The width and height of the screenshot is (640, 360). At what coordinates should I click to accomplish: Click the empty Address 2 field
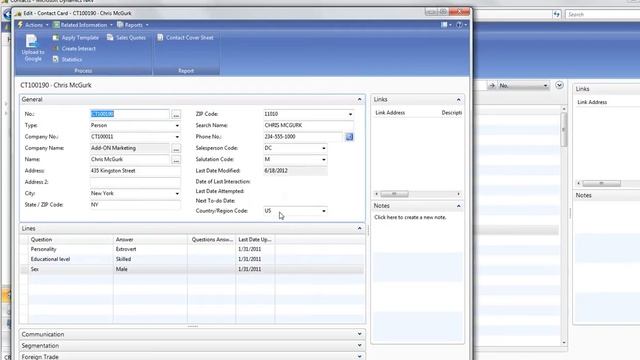(x=135, y=182)
